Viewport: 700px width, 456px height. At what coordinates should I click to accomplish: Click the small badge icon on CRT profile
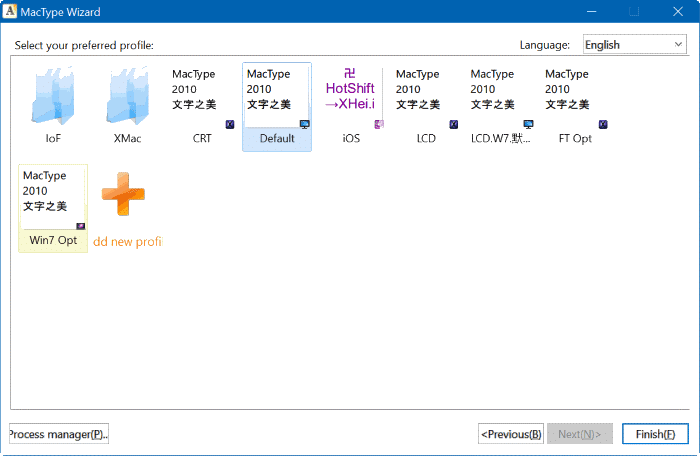click(x=230, y=124)
